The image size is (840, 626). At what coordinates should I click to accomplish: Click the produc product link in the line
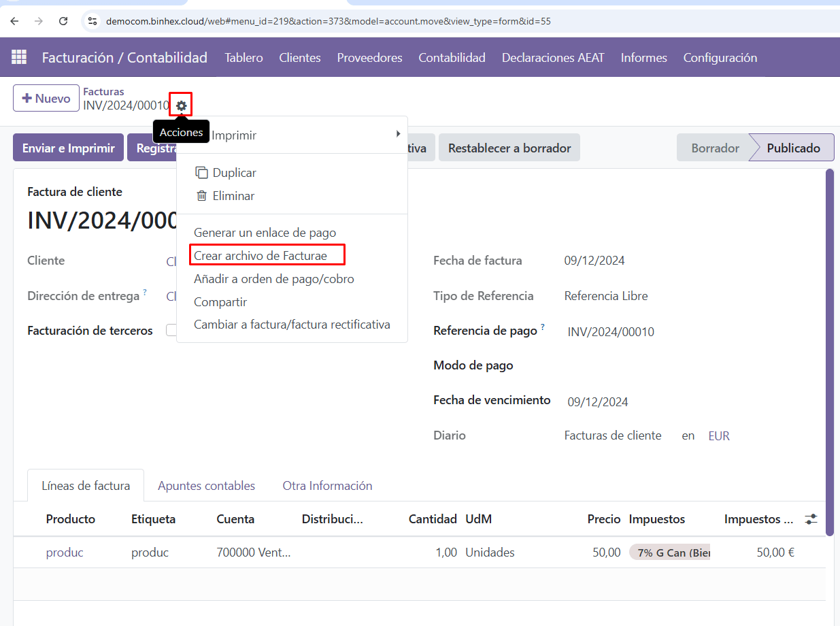coord(65,553)
